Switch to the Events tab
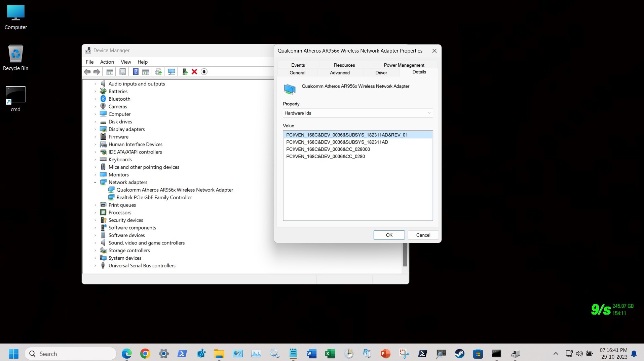 coord(298,65)
